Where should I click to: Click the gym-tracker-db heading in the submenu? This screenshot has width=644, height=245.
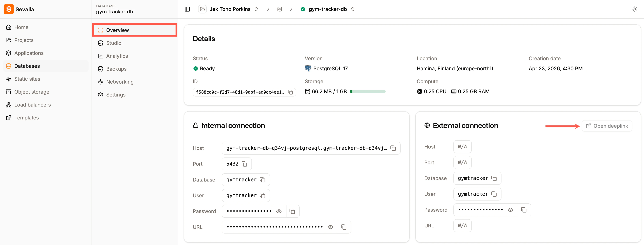[115, 12]
